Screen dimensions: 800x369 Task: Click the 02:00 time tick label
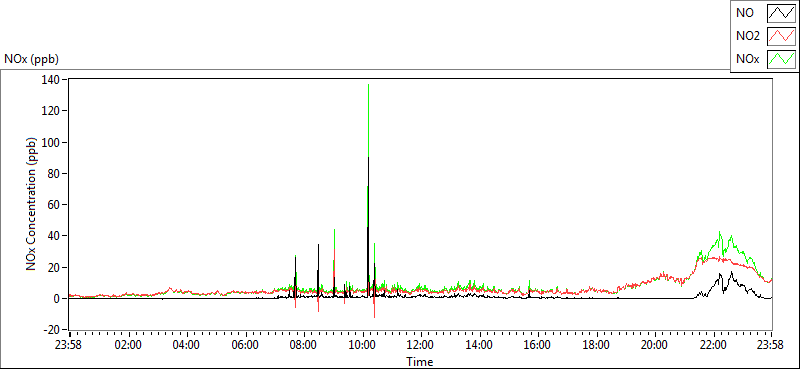click(129, 345)
